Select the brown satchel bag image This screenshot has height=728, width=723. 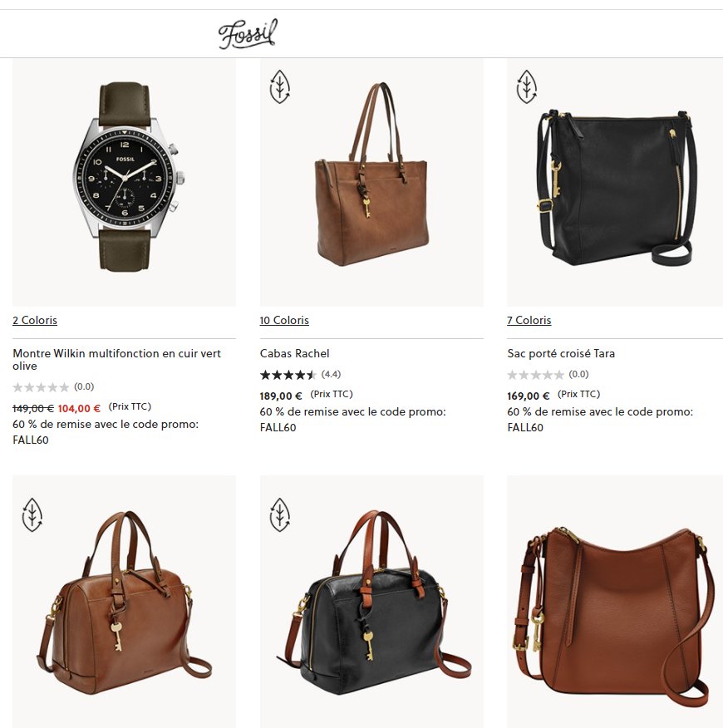[124, 602]
